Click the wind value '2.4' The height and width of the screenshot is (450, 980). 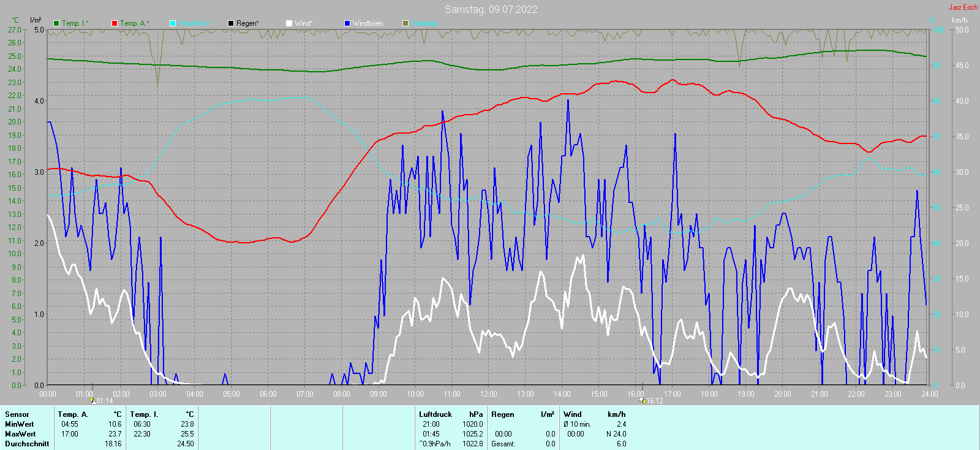tap(621, 424)
